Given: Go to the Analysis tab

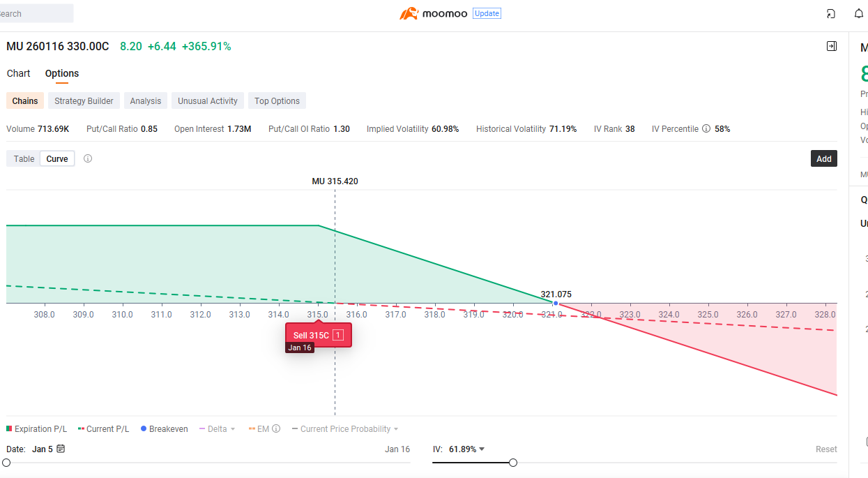Looking at the screenshot, I should pyautogui.click(x=146, y=100).
